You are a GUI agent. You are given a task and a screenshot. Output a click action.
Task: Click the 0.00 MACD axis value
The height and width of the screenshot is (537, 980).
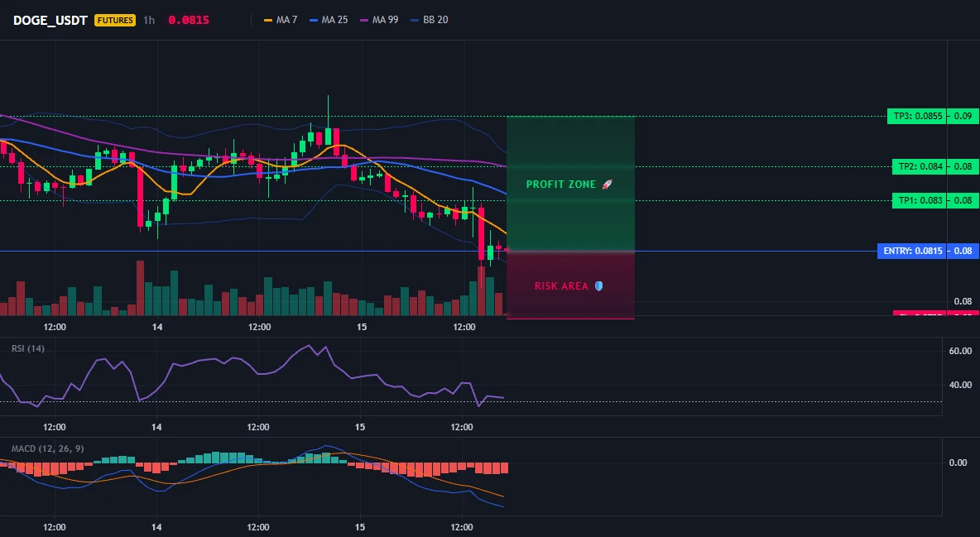click(958, 463)
